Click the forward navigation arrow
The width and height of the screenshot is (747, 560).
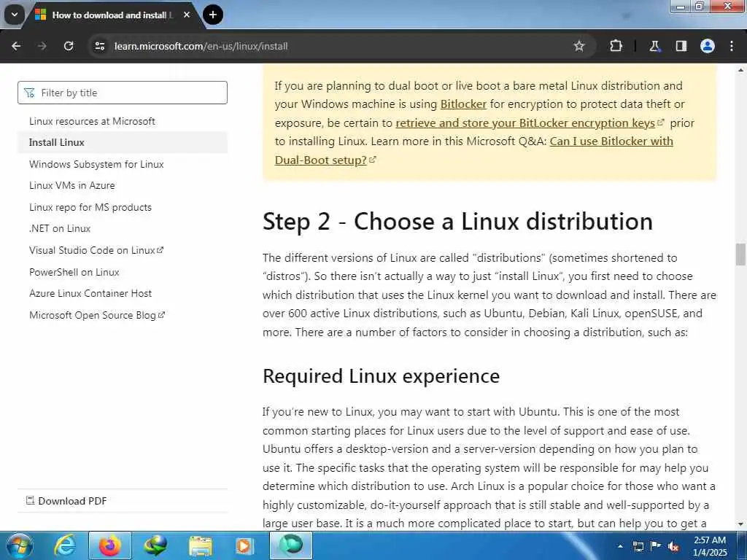tap(42, 46)
